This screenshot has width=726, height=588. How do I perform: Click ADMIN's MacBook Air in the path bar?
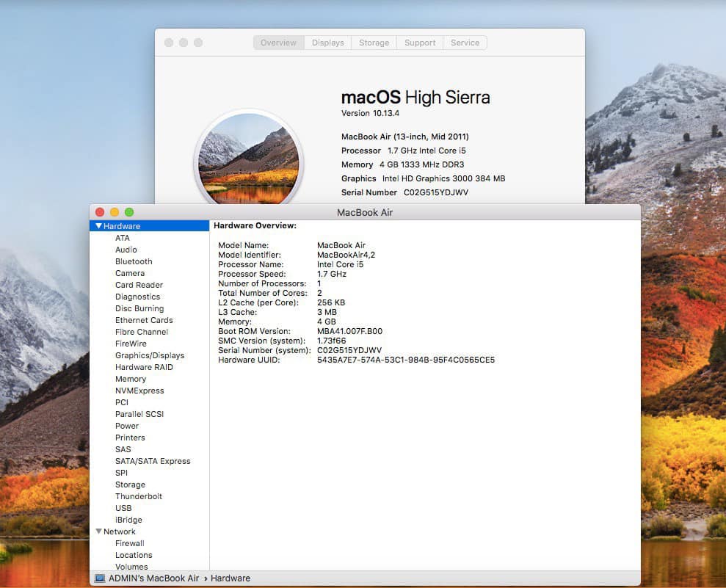click(x=154, y=578)
